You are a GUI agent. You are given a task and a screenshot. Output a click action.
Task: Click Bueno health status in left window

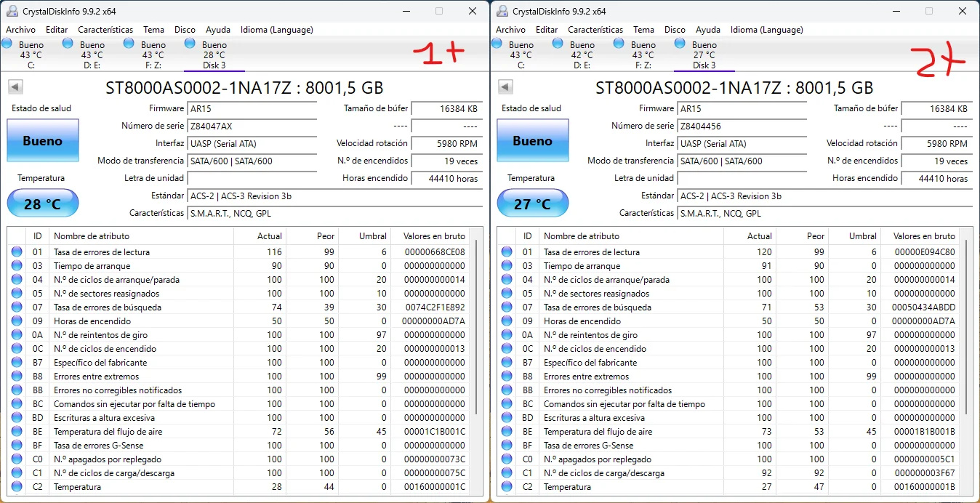[42, 140]
